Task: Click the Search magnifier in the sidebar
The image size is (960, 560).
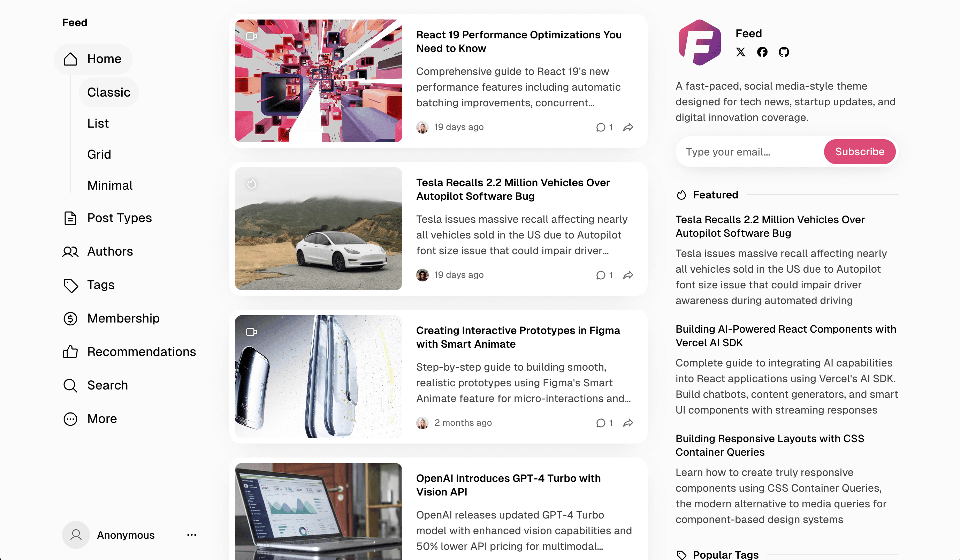Action: (x=70, y=385)
